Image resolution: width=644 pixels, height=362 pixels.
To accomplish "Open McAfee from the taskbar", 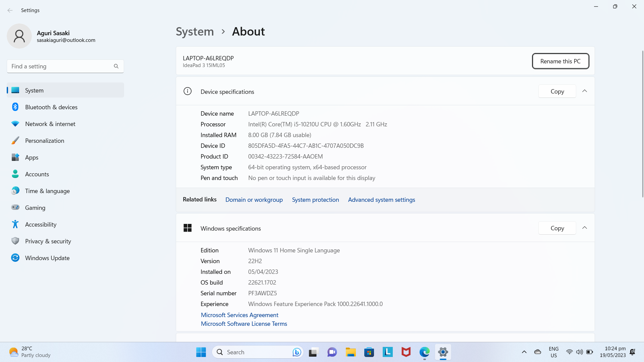I will click(406, 352).
